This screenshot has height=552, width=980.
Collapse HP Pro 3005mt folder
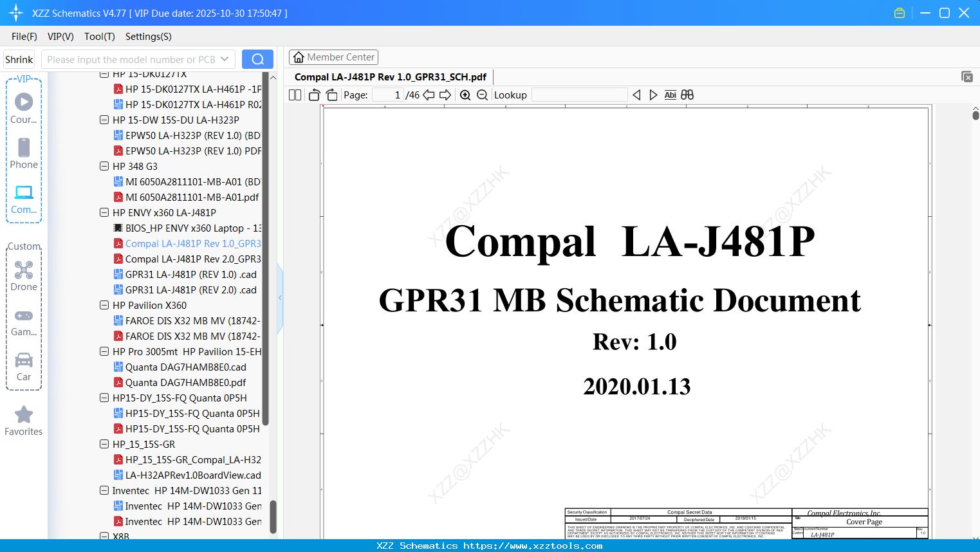point(104,351)
